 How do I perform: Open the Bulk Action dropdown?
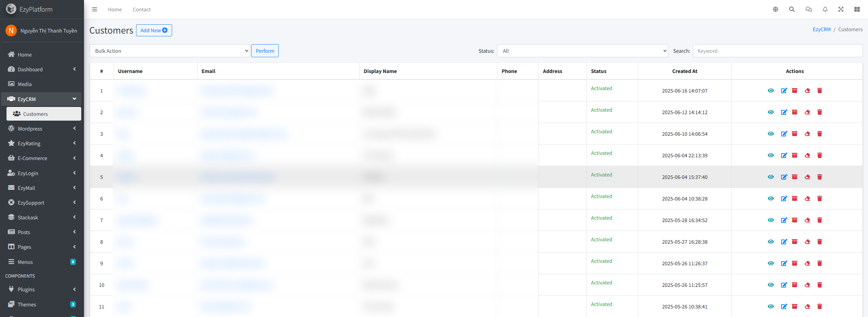click(x=170, y=51)
